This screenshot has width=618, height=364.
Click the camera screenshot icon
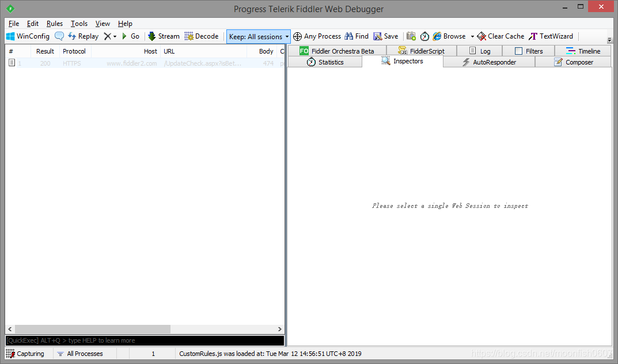[x=411, y=36]
